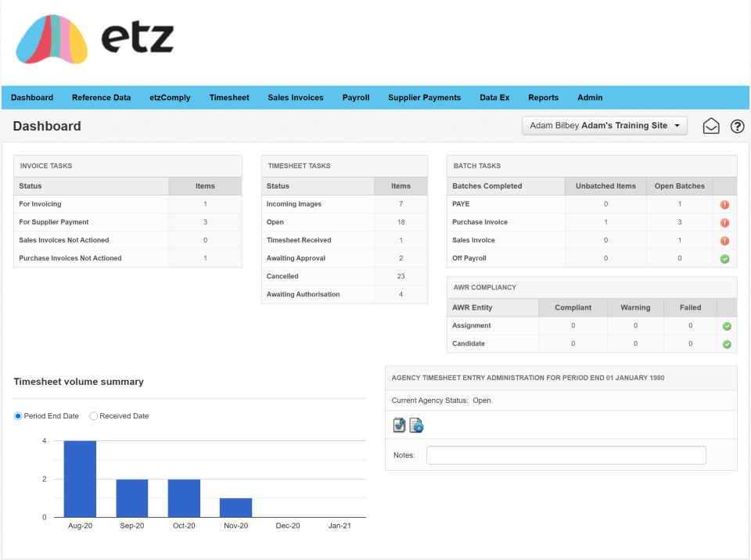Screen dimensions: 751x560
Task: Open Adam's Training Site dropdown
Action: (605, 125)
